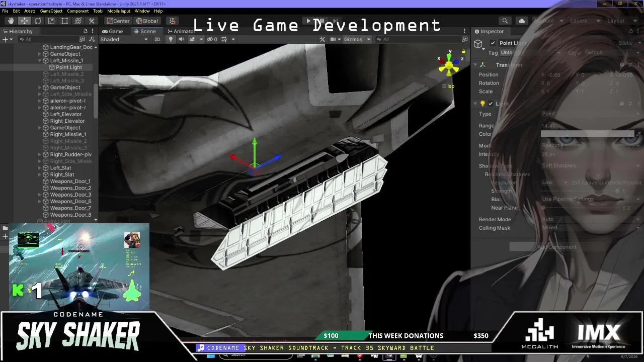Open Hierarchy panel three-dot options menu
Image resolution: width=644 pixels, height=362 pixels.
point(93,31)
